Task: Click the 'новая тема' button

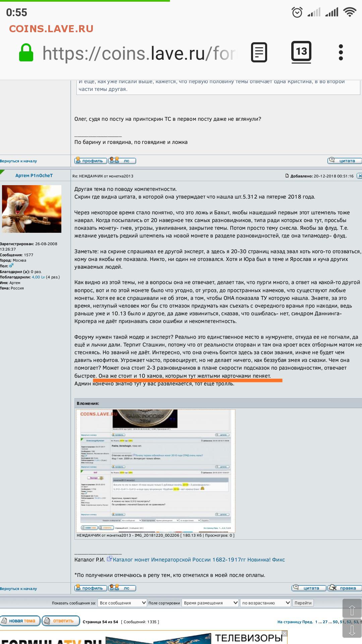Action: [x=20, y=621]
